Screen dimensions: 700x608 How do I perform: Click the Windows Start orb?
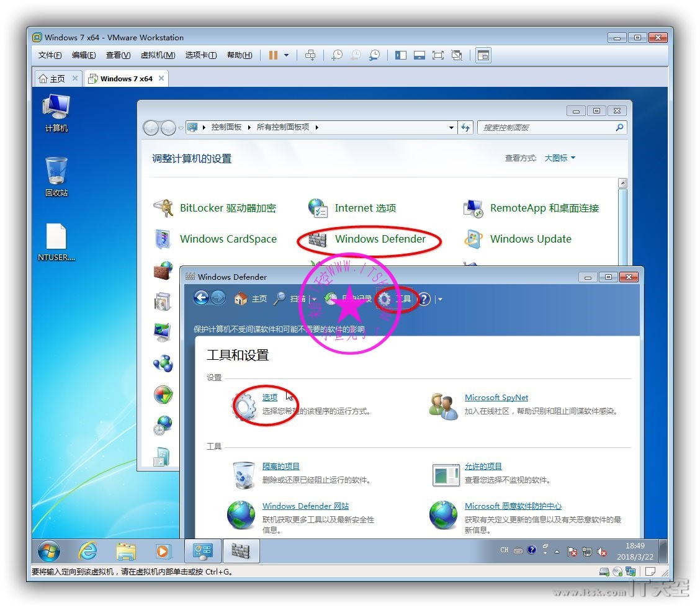pos(49,550)
